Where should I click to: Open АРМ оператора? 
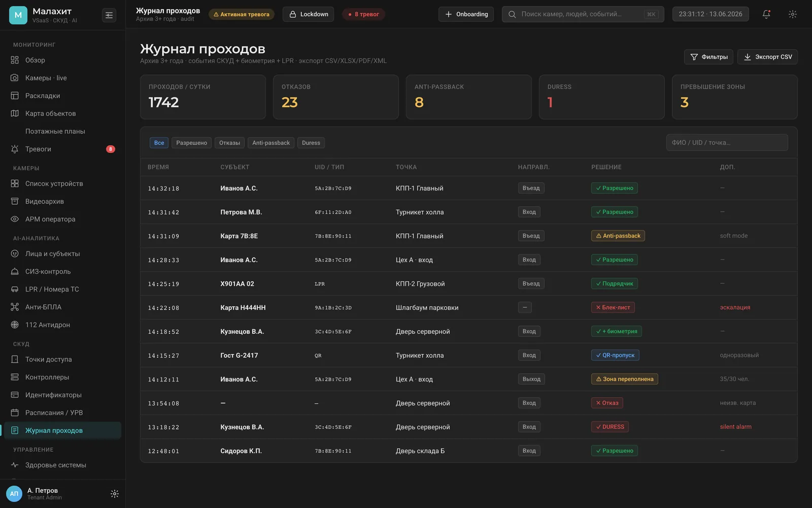(x=62, y=219)
